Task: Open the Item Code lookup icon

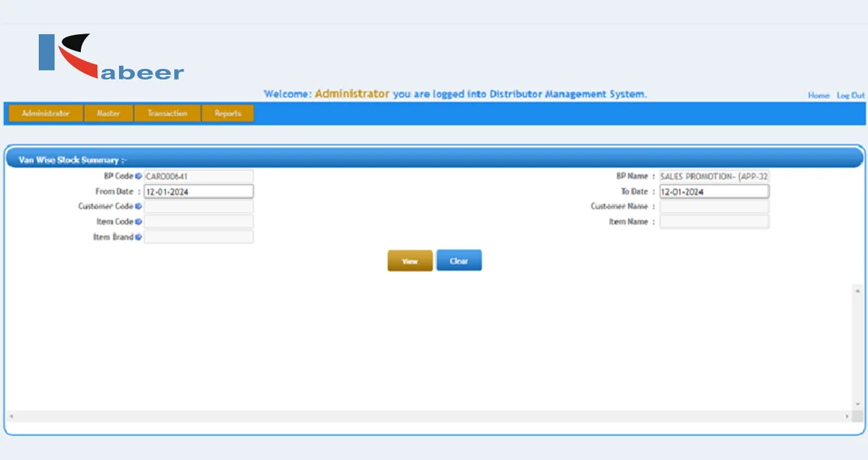Action: click(139, 221)
